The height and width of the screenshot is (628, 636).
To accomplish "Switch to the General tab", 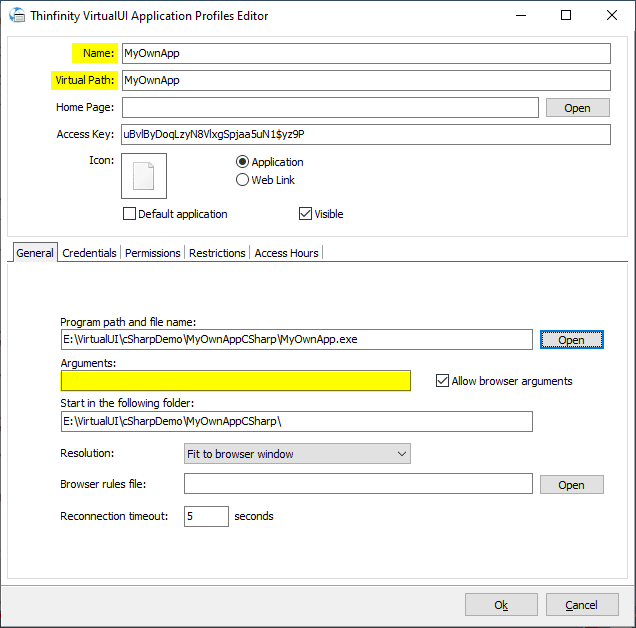I will click(x=35, y=253).
